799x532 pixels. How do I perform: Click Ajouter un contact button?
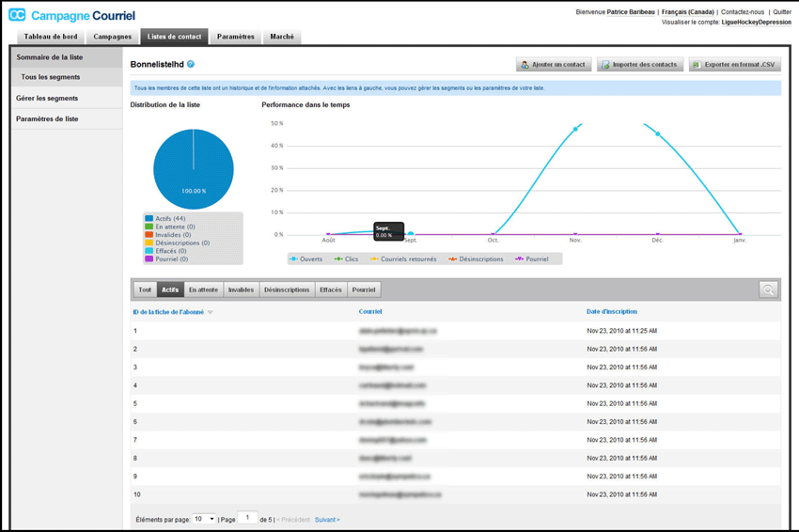[554, 65]
